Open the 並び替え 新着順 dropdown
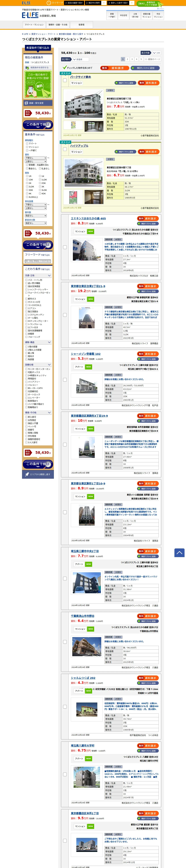This screenshot has height=868, width=186. coord(81,59)
